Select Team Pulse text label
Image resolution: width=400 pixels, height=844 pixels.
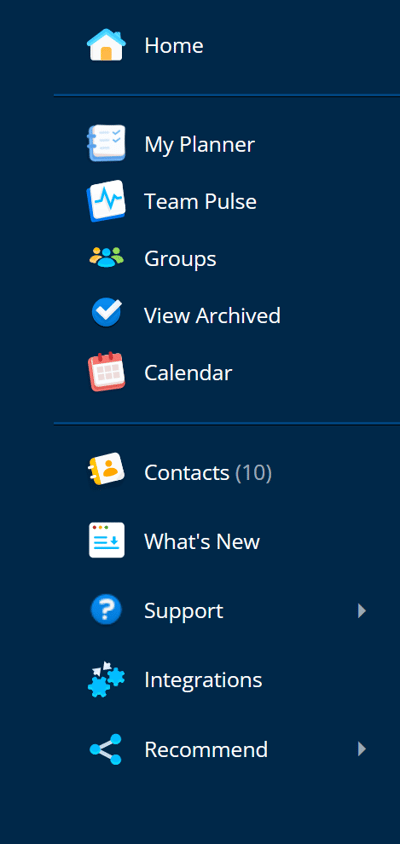click(200, 202)
